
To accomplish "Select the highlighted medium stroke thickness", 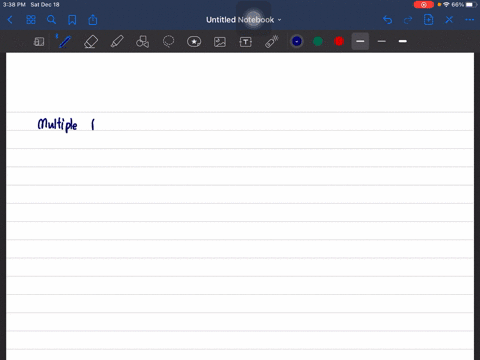I will (360, 41).
